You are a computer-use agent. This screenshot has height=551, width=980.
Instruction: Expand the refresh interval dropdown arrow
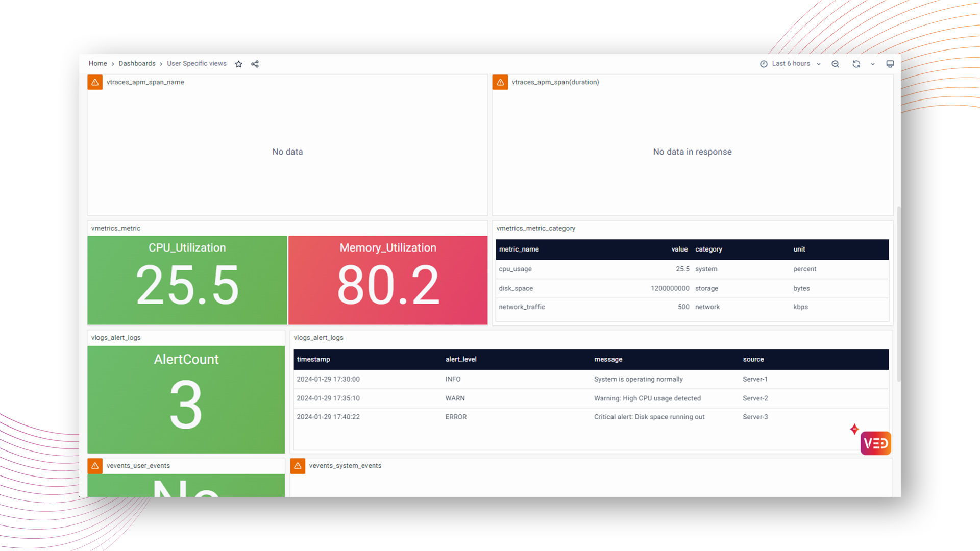(873, 64)
